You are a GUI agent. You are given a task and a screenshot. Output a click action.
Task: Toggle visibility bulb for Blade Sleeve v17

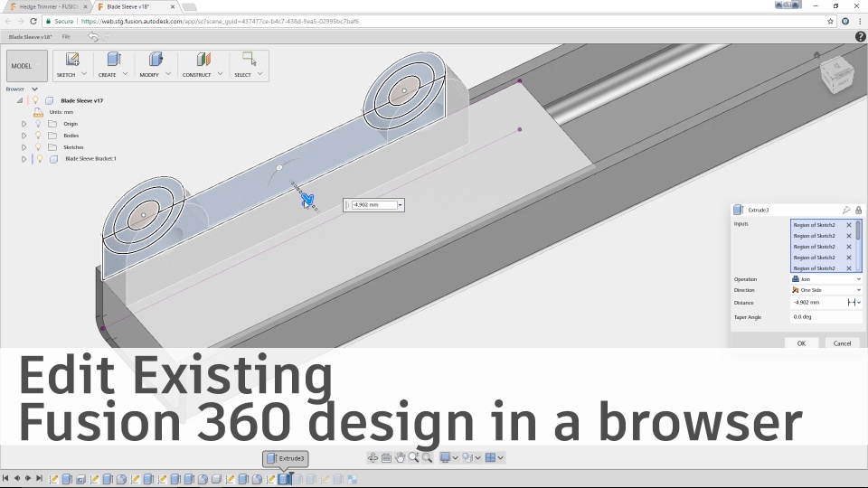(35, 100)
